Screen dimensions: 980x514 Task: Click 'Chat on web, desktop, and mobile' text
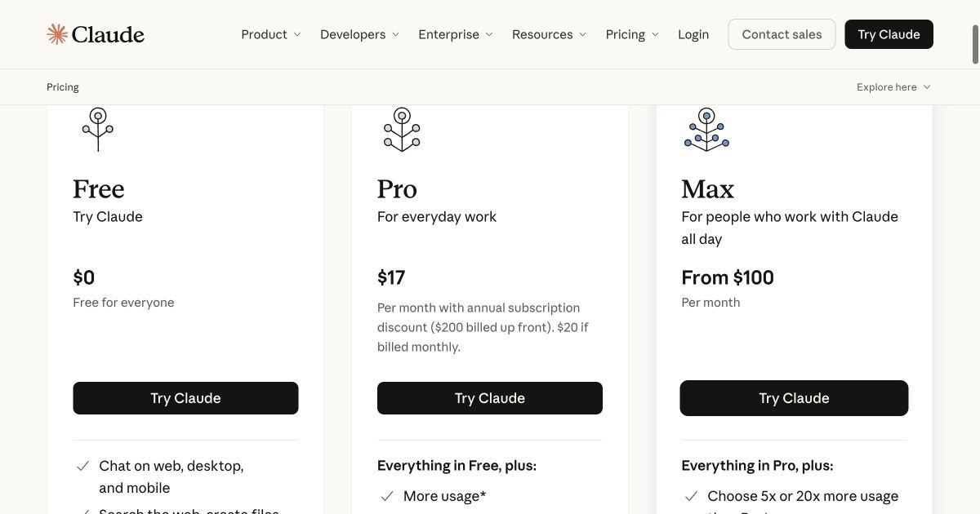171,477
